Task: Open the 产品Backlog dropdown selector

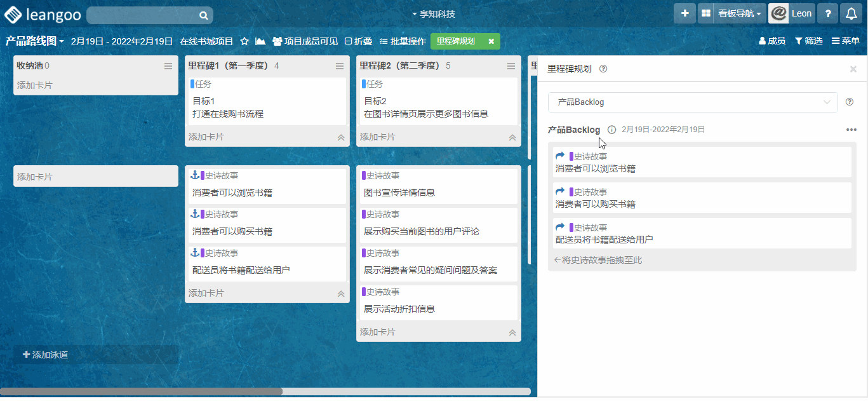Action: 693,102
